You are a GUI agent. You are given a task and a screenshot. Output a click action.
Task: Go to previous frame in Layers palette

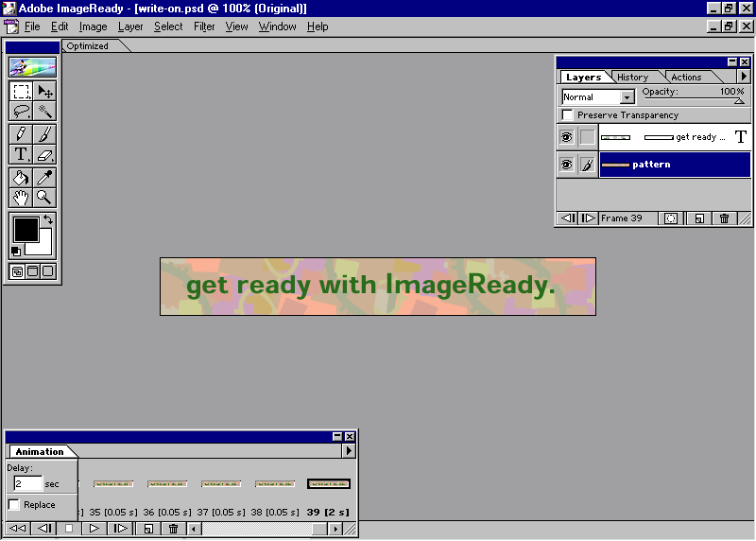coord(568,218)
